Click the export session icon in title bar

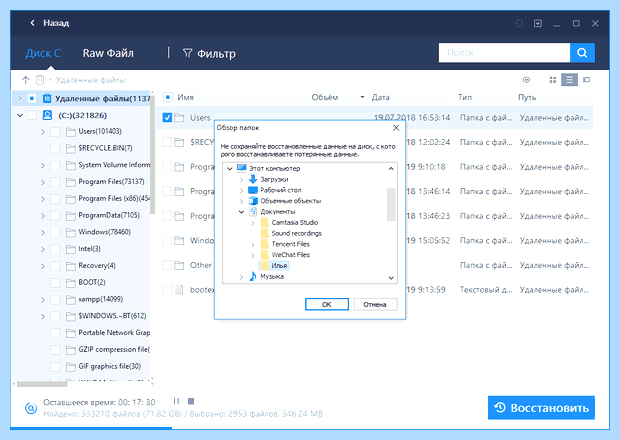538,23
